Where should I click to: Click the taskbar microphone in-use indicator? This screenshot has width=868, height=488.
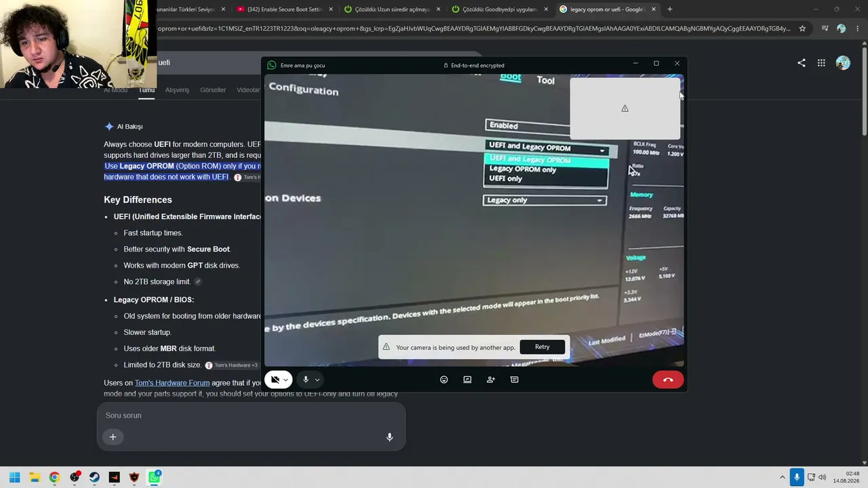pyautogui.click(x=797, y=477)
